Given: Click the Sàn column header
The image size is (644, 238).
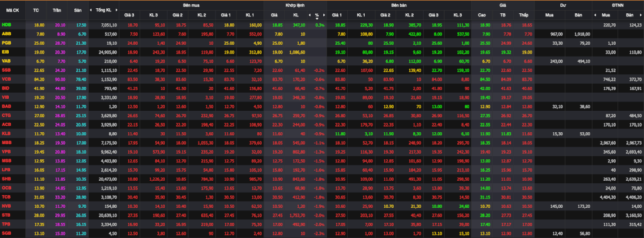Looking at the screenshot, I should tap(77, 10).
